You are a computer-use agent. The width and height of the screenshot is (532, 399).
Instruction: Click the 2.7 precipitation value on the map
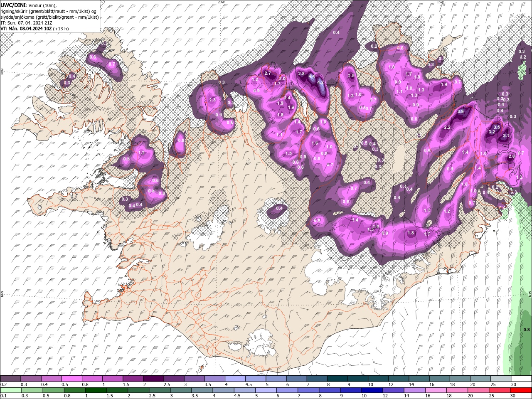pyautogui.click(x=268, y=74)
